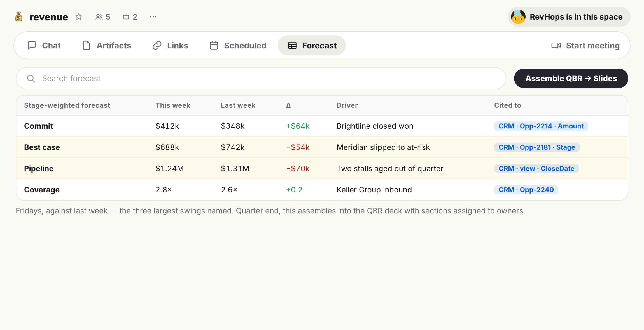Star the revenue space
Image resolution: width=644 pixels, height=330 pixels.
click(79, 17)
